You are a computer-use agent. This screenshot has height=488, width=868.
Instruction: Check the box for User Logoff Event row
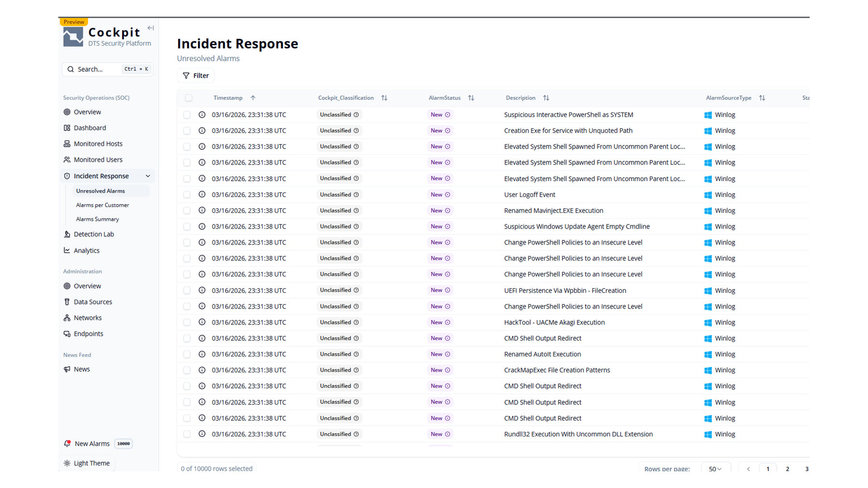tap(187, 195)
